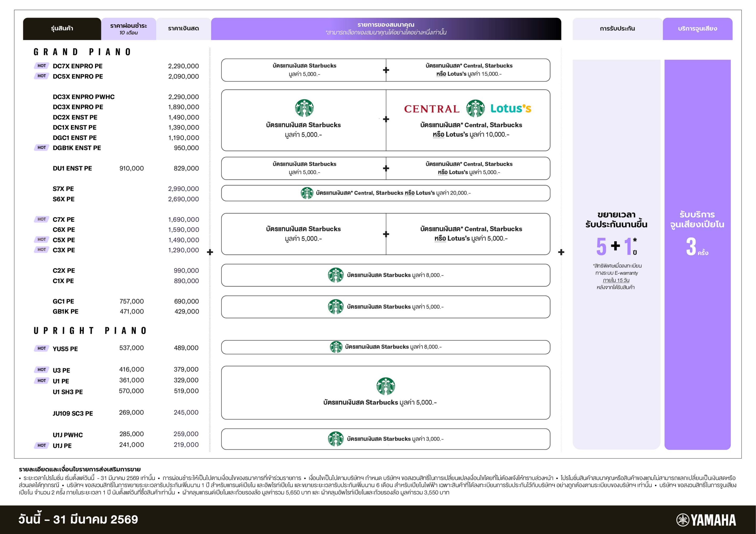Select the ราคาผ่อนชำระ 10 เดือน header

(128, 29)
